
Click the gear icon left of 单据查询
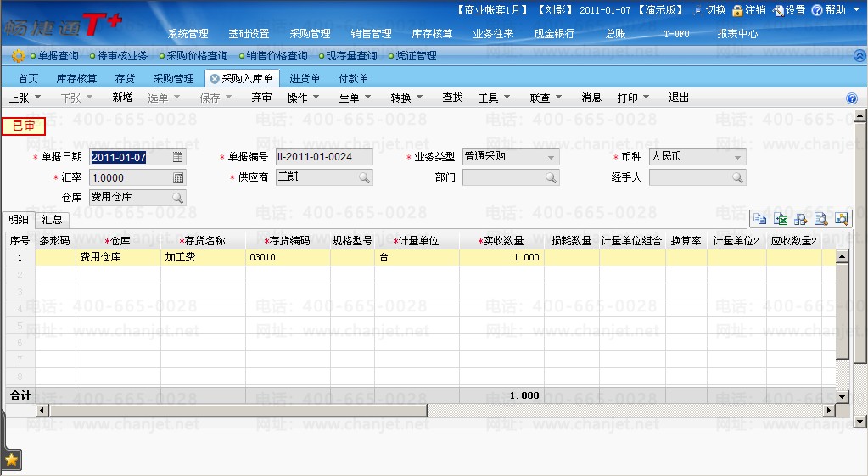click(18, 56)
